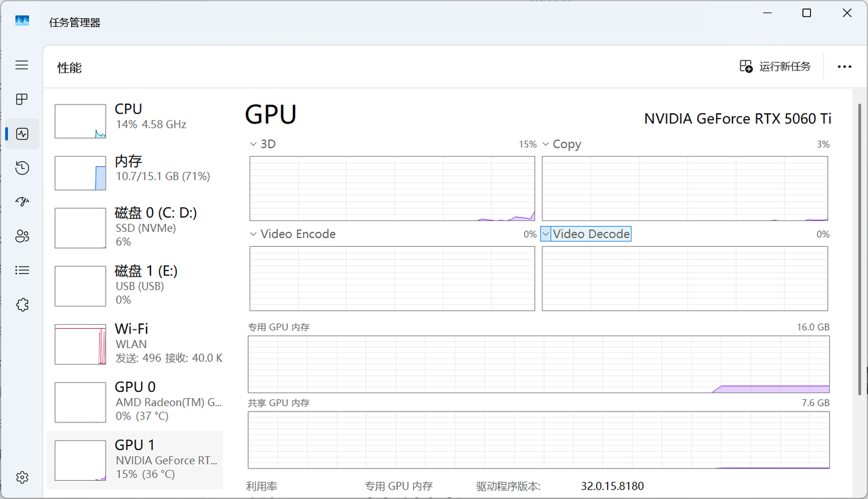Viewport: 868px width, 499px height.
Task: Click the CPU mini graph thumbnail
Action: [x=81, y=121]
